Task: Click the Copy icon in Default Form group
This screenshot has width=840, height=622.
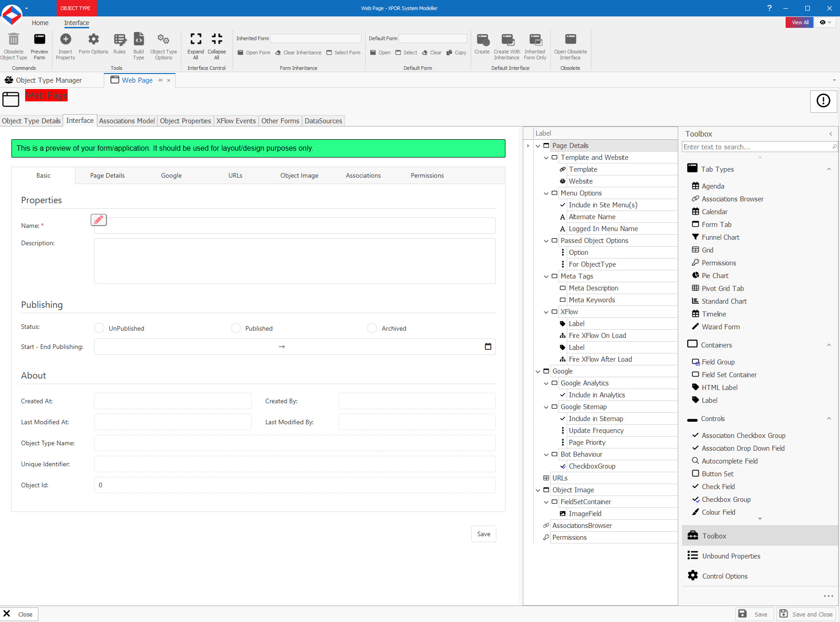Action: pyautogui.click(x=456, y=53)
